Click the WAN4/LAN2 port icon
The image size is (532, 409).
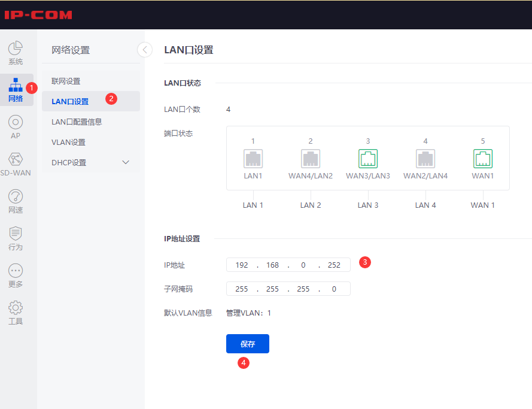(311, 159)
